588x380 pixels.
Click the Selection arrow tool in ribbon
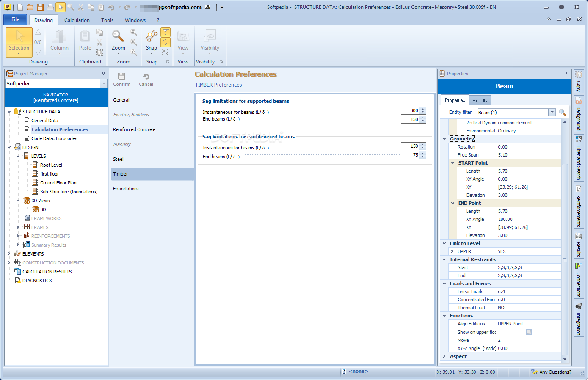click(19, 42)
